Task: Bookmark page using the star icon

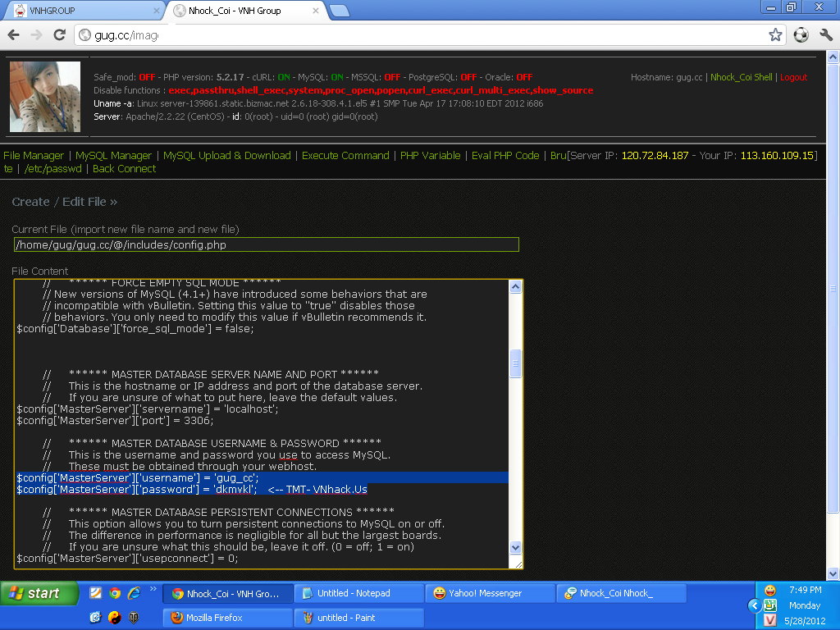Action: [x=775, y=35]
